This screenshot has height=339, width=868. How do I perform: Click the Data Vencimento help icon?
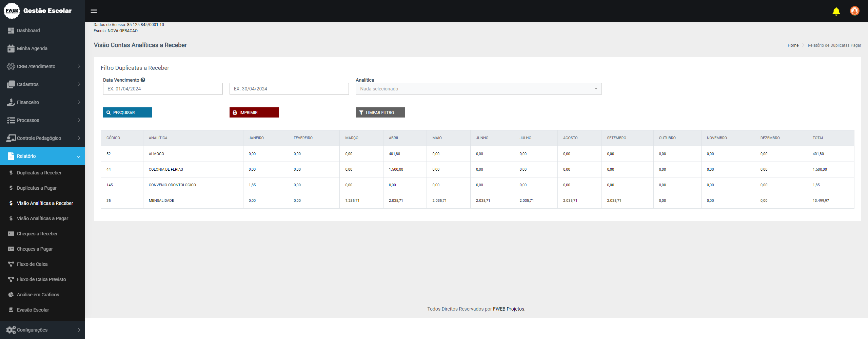(x=143, y=80)
